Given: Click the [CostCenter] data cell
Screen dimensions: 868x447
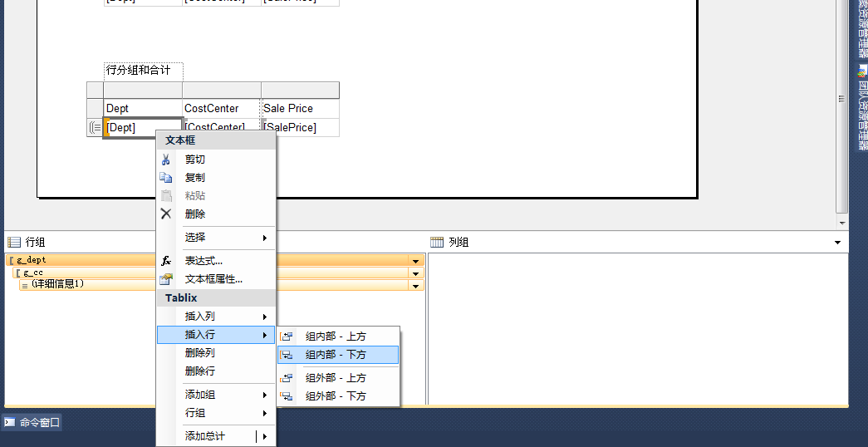Looking at the screenshot, I should coord(222,128).
